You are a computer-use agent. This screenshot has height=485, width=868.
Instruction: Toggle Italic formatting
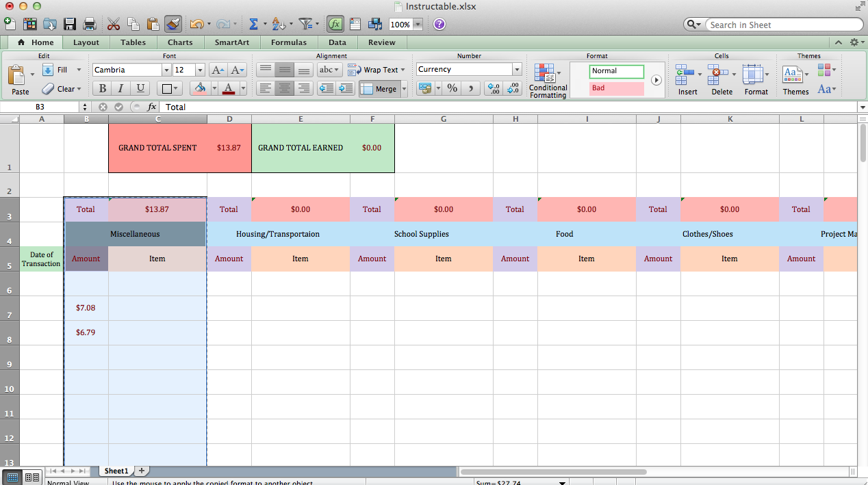121,88
